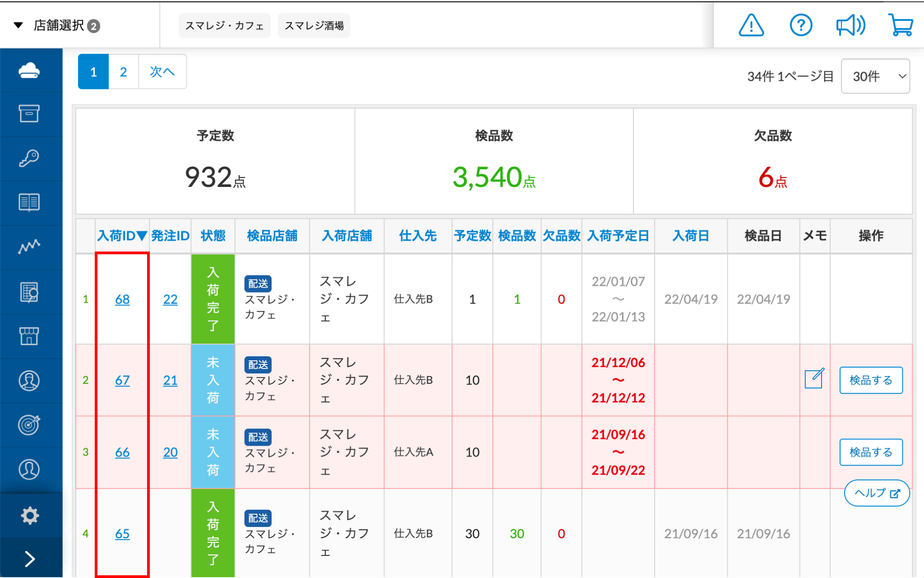Open arrival ID 68 link
924x578 pixels.
click(x=122, y=299)
